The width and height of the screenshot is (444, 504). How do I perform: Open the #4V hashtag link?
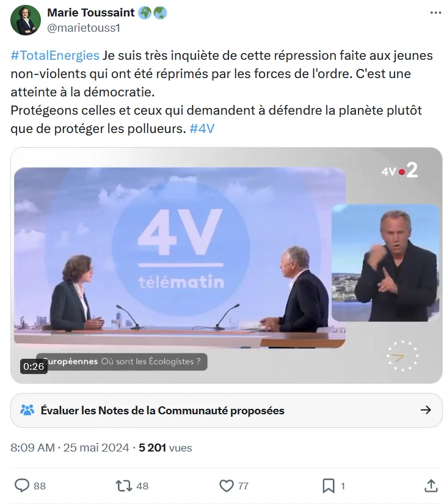[x=202, y=129]
